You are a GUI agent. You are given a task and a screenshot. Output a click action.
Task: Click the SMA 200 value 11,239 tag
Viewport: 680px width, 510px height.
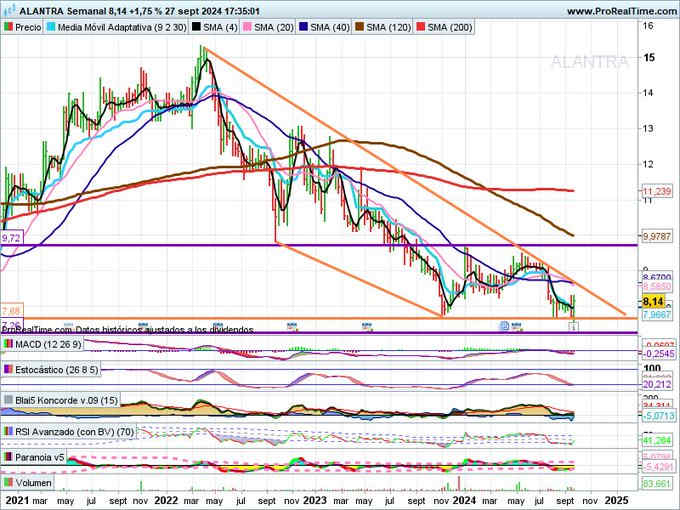coord(657,191)
